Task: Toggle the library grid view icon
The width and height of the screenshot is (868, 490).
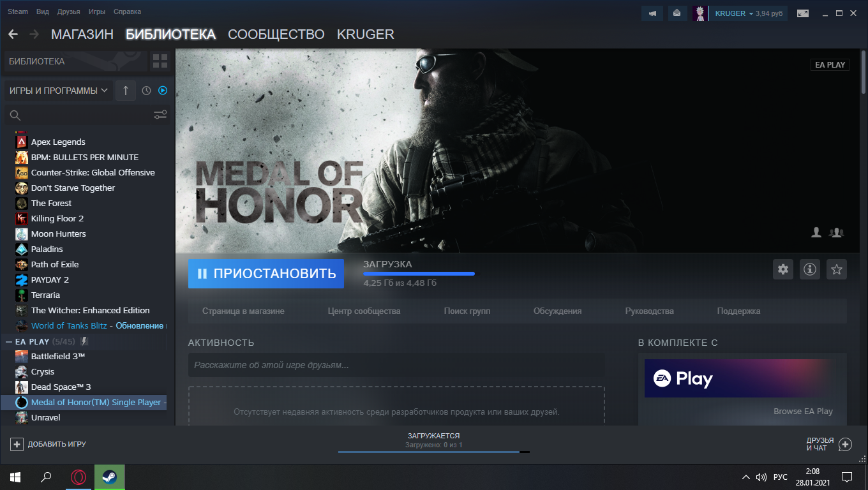Action: tap(160, 61)
